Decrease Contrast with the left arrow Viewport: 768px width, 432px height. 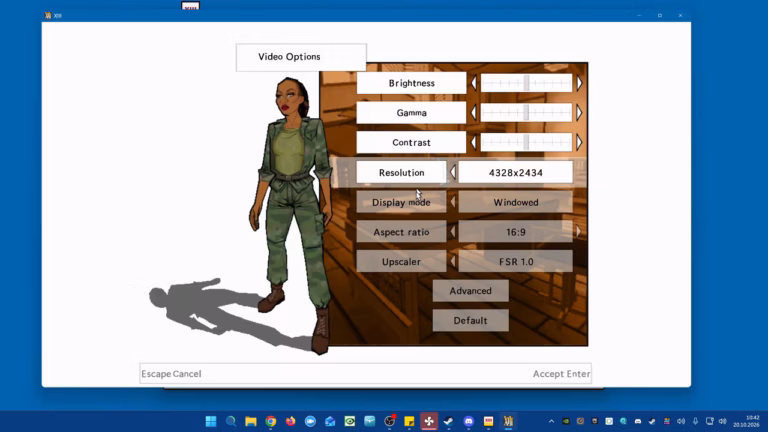click(x=474, y=143)
